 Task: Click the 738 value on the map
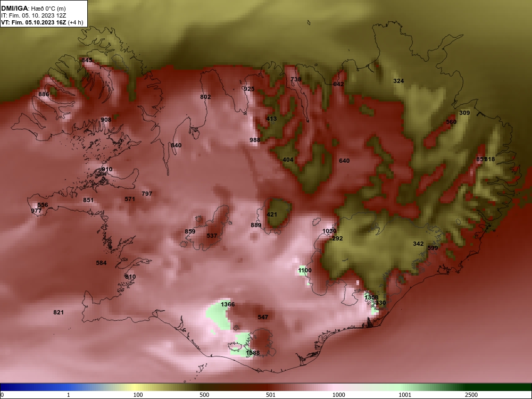point(296,79)
